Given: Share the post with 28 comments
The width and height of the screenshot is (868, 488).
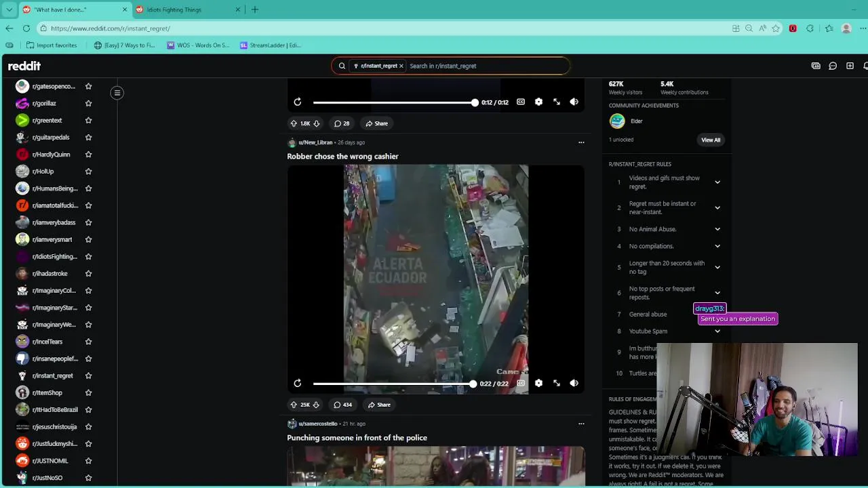Looking at the screenshot, I should coord(376,123).
